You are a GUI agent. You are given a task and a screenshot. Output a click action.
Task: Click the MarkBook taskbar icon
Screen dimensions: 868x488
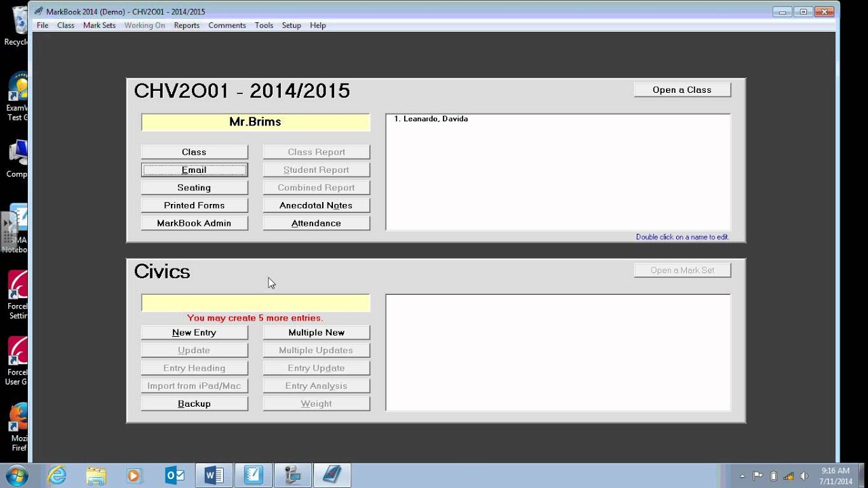[x=332, y=475]
